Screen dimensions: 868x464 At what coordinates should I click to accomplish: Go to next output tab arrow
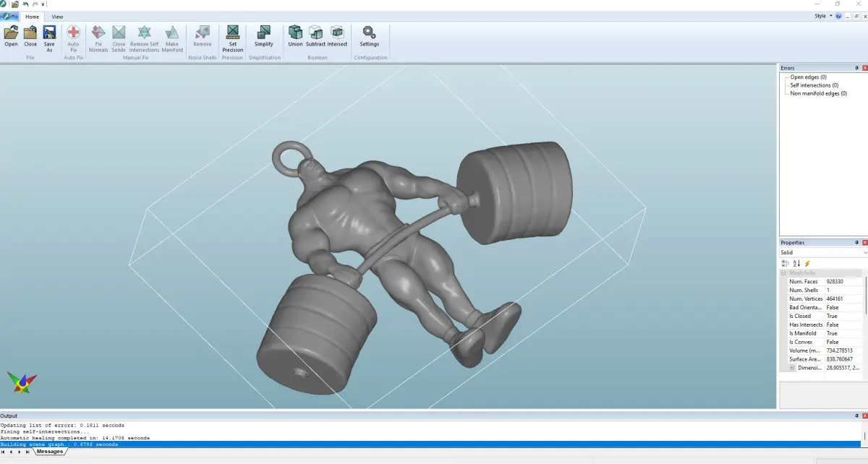20,452
